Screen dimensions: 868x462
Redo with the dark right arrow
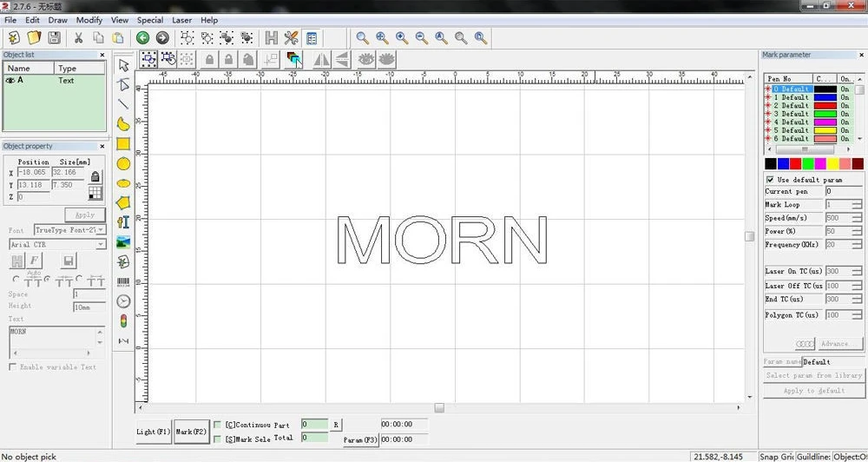click(162, 37)
